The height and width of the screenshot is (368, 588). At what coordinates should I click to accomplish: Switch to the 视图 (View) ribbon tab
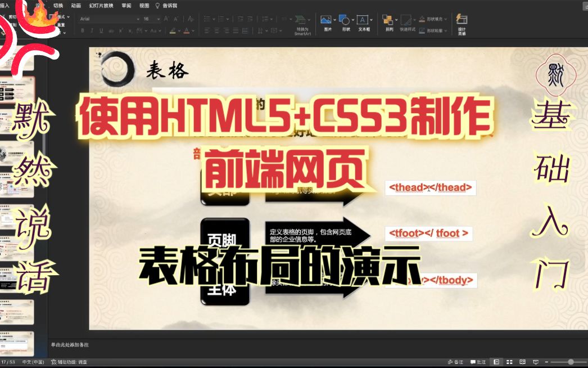143,5
